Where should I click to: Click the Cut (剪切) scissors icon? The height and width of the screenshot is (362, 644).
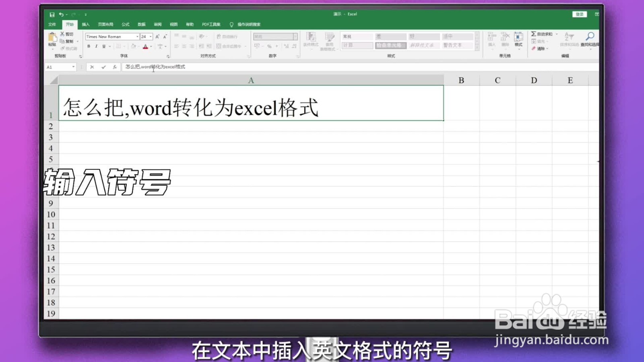(62, 34)
